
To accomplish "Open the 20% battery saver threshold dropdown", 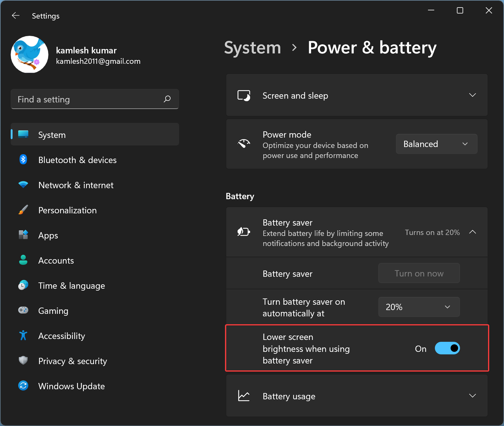I will click(419, 307).
